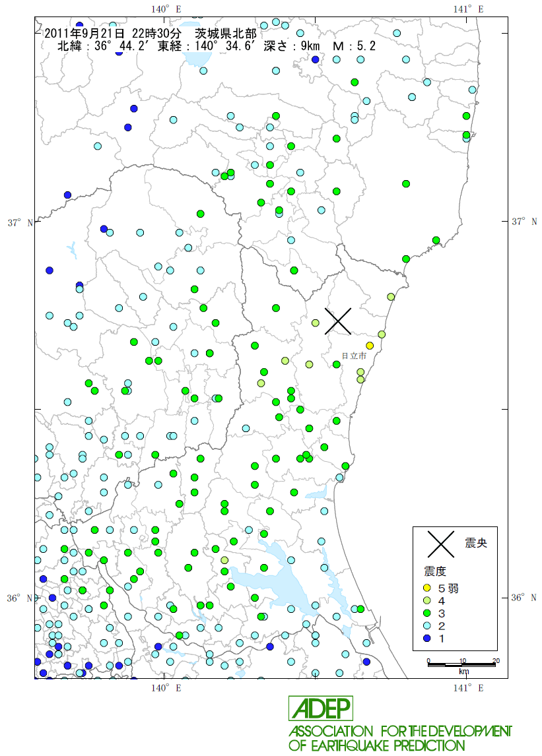The height and width of the screenshot is (756, 542).
Task: Click the date 2011年9月21日 in the title
Action: (x=85, y=33)
